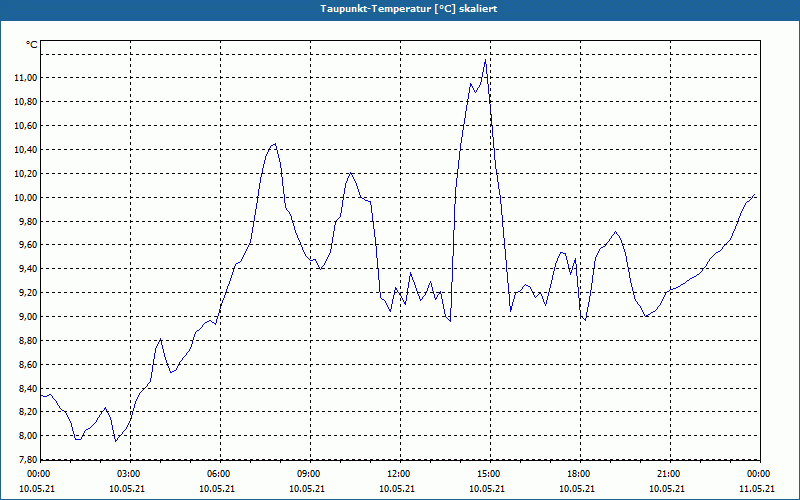
Task: Pick the 21:00 x-axis time label
Action: tap(670, 474)
